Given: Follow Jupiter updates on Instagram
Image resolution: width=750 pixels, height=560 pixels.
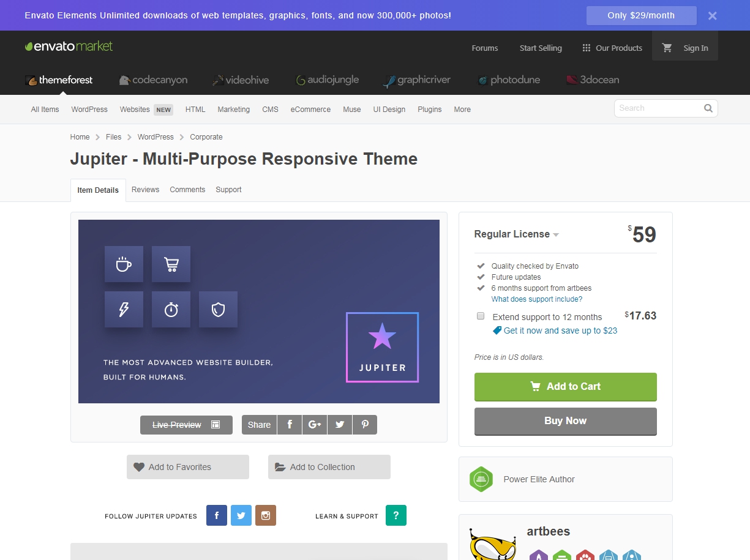Looking at the screenshot, I should 266,515.
